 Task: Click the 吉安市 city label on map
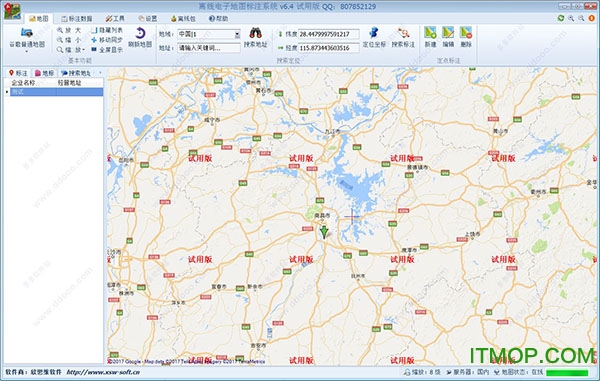point(258,345)
